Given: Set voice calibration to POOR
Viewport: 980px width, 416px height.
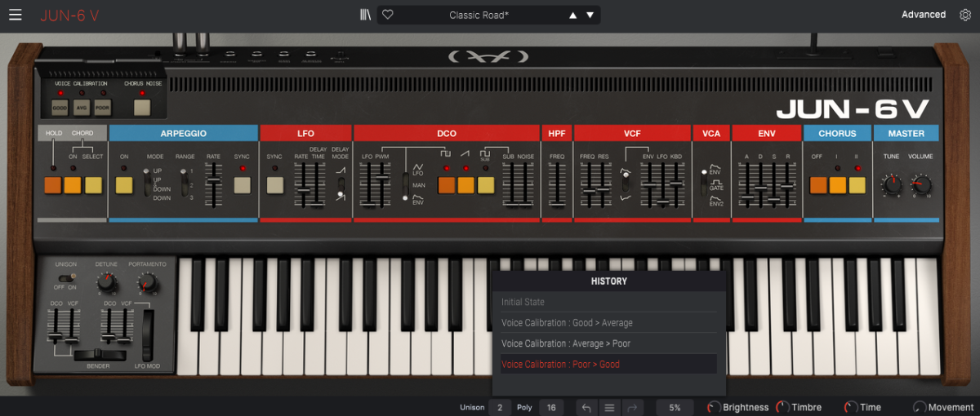Looking at the screenshot, I should [102, 107].
